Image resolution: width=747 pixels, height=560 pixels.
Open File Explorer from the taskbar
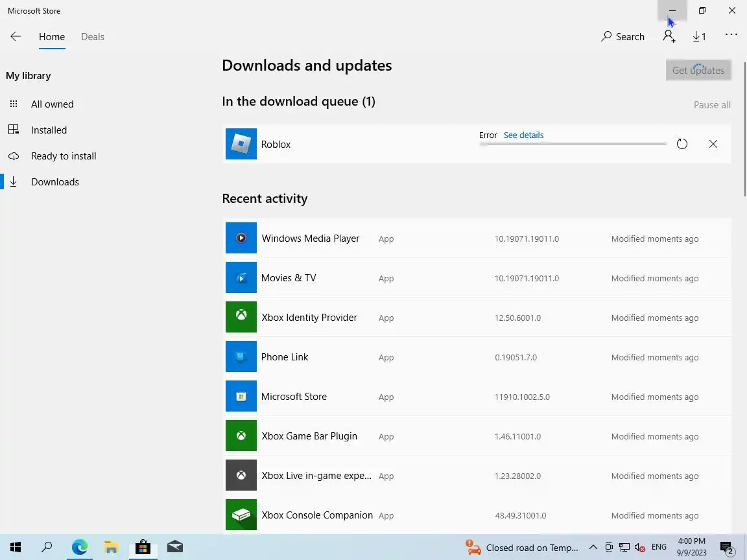pos(111,547)
